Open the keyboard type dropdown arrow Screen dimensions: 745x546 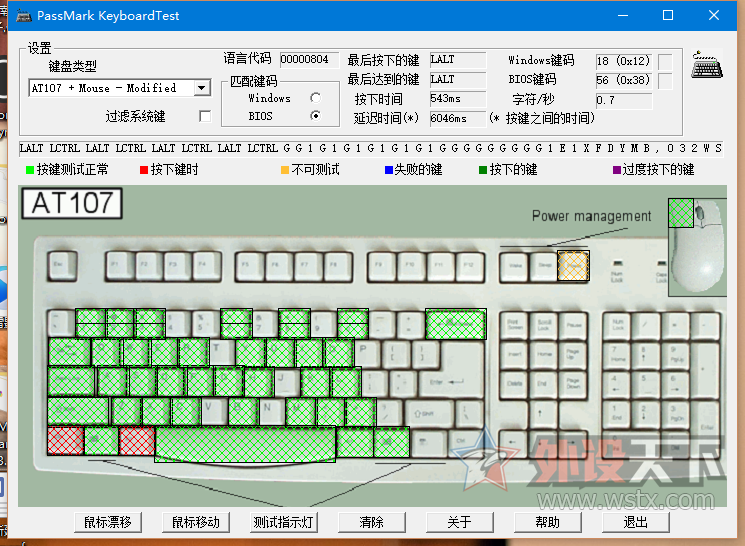(x=201, y=88)
